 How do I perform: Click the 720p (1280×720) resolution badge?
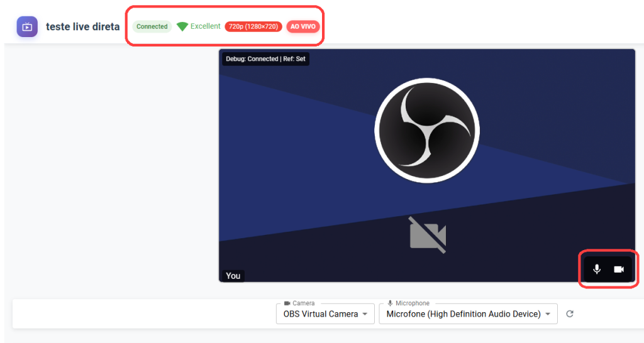click(x=253, y=26)
